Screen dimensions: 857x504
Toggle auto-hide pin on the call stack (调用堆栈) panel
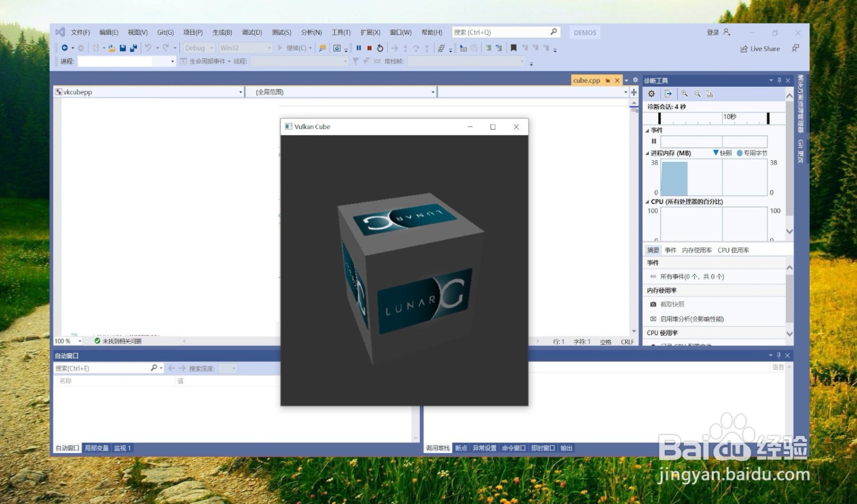(779, 355)
